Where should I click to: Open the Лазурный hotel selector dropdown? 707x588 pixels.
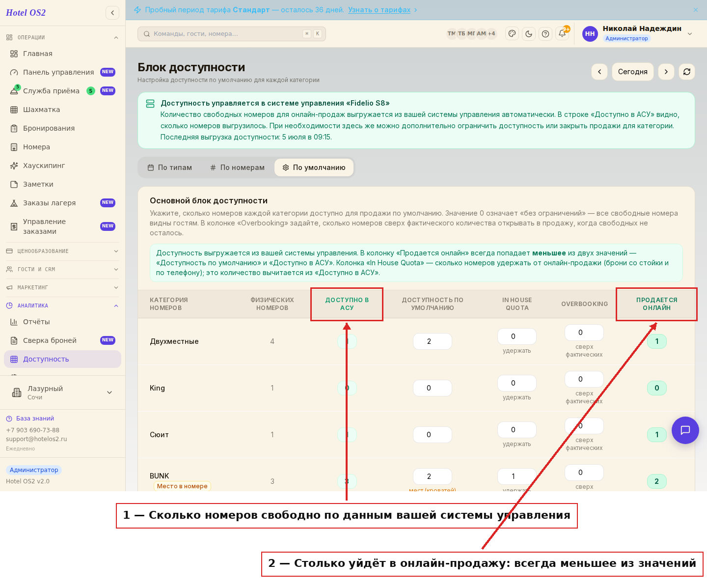[x=62, y=392]
